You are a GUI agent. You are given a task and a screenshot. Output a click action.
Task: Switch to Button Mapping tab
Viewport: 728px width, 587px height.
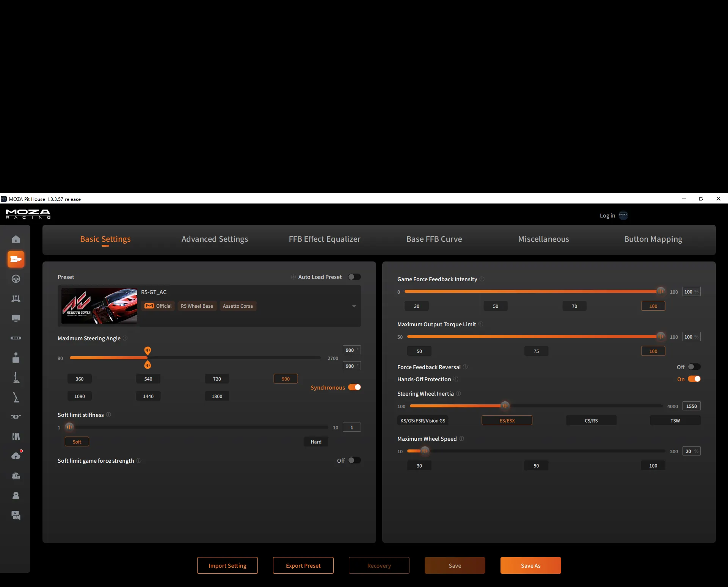click(653, 239)
